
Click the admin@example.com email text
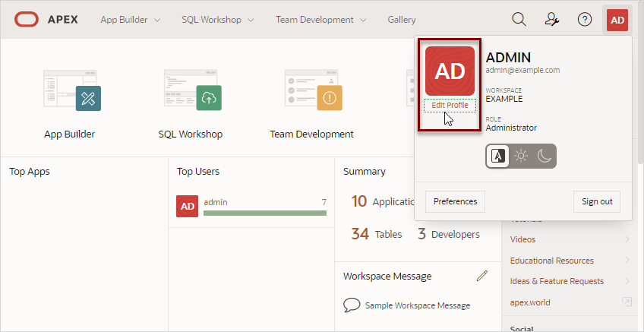pos(522,70)
